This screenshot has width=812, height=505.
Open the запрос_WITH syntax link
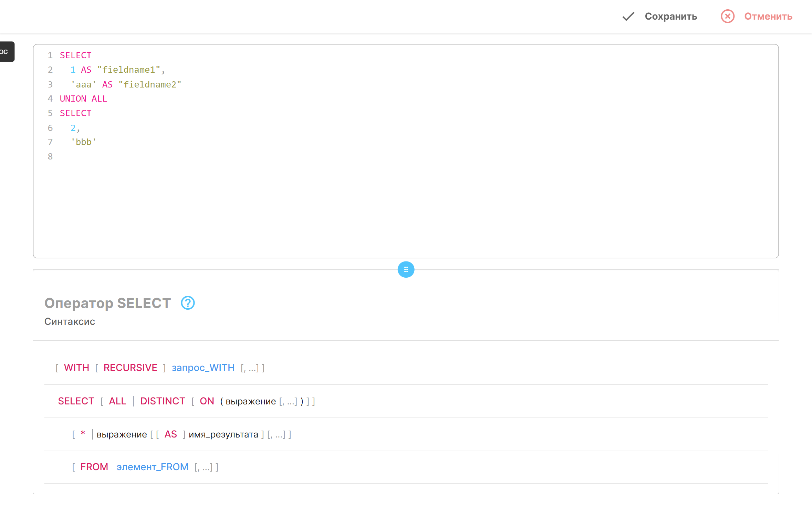tap(203, 368)
